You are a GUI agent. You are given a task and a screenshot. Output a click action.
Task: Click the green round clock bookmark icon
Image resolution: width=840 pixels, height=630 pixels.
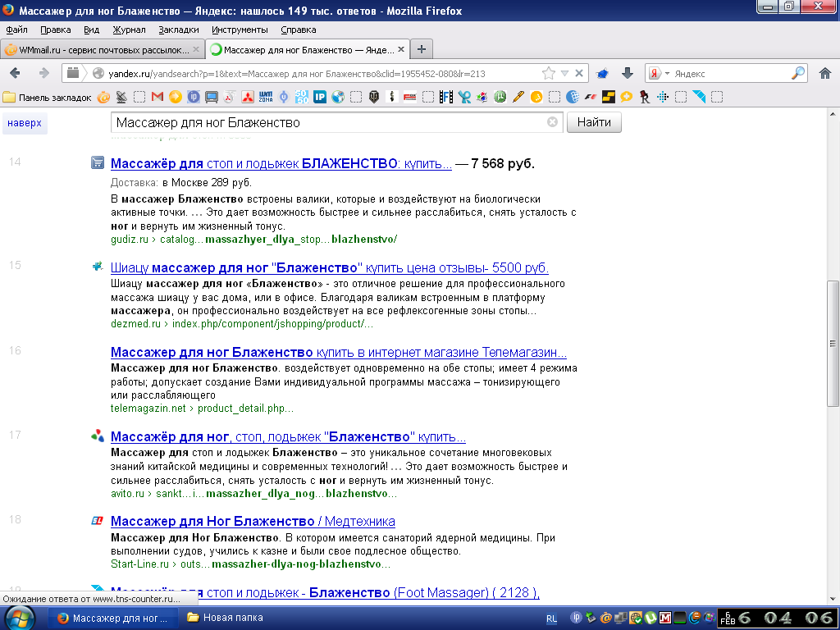(500, 97)
